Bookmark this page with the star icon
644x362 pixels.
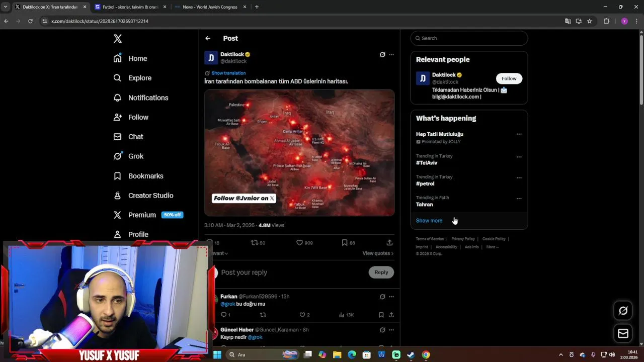(x=590, y=21)
